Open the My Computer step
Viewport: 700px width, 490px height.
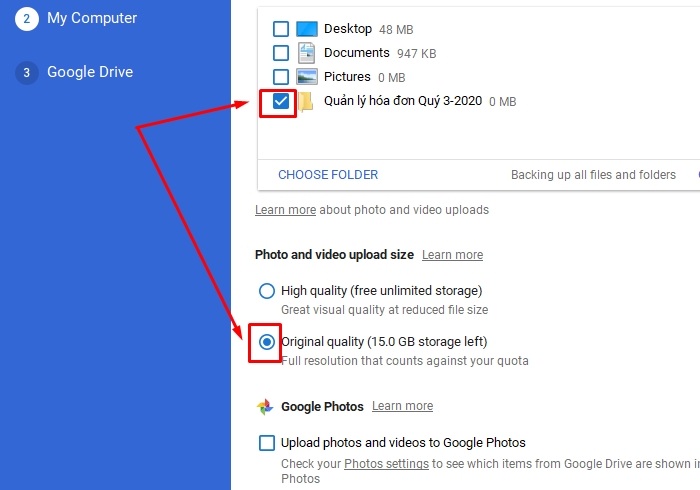point(92,18)
